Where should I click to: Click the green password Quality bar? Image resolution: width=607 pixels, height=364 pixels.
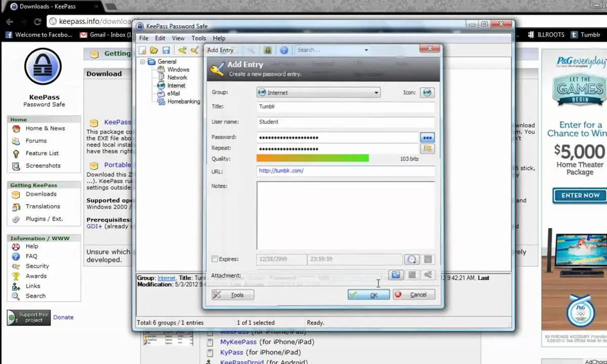(x=313, y=158)
